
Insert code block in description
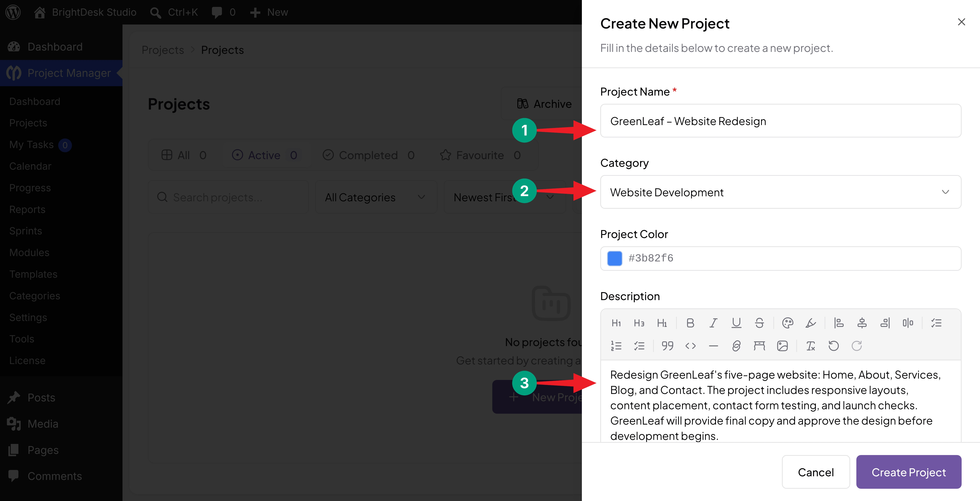tap(690, 346)
